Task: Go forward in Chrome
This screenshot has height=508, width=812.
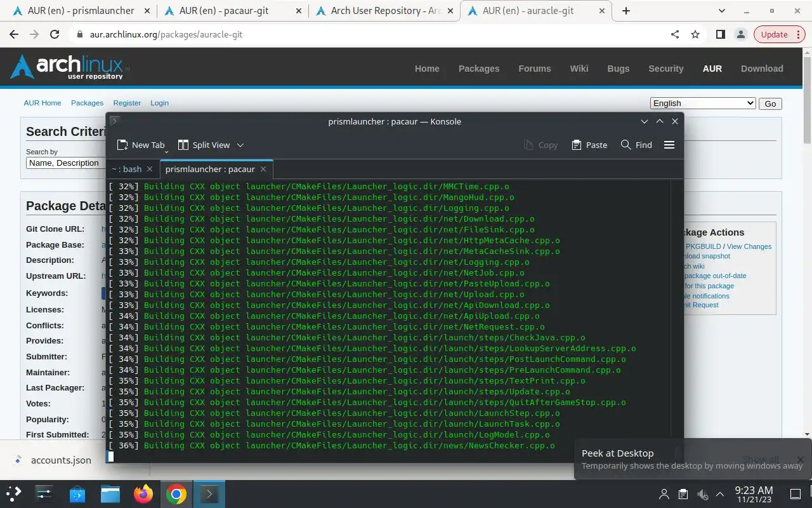Action: tap(34, 34)
